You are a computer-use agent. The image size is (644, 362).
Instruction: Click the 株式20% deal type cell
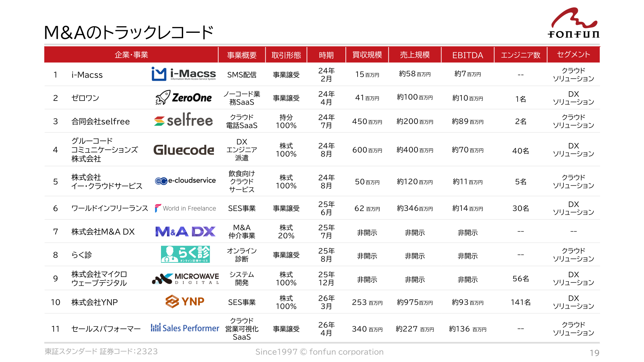click(x=286, y=232)
